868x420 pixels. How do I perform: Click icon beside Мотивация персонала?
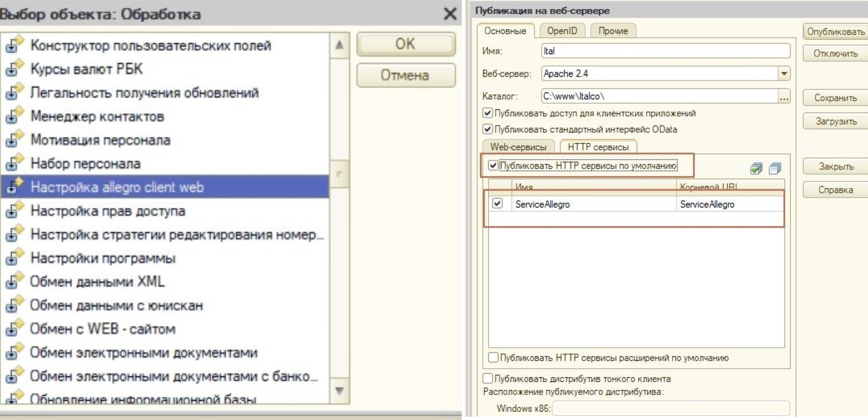[x=14, y=139]
